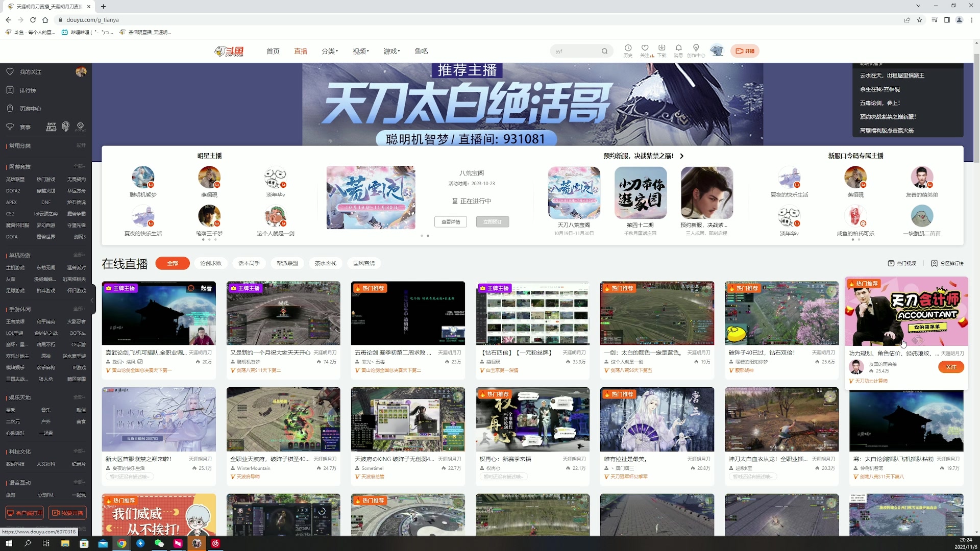Select the DOTA2 esports icon in sidebar

(80, 127)
